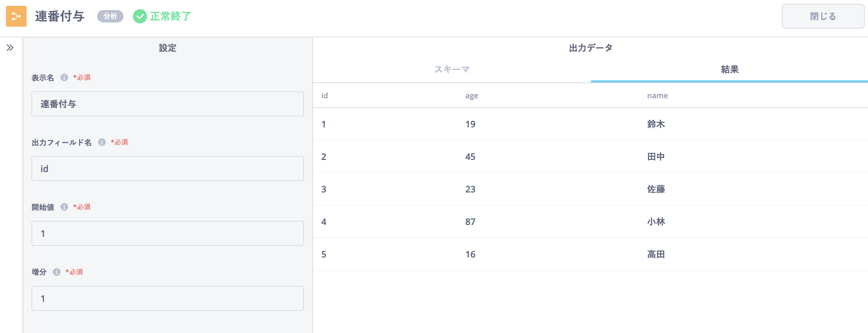
Task: Click the name column header
Action: coord(657,96)
